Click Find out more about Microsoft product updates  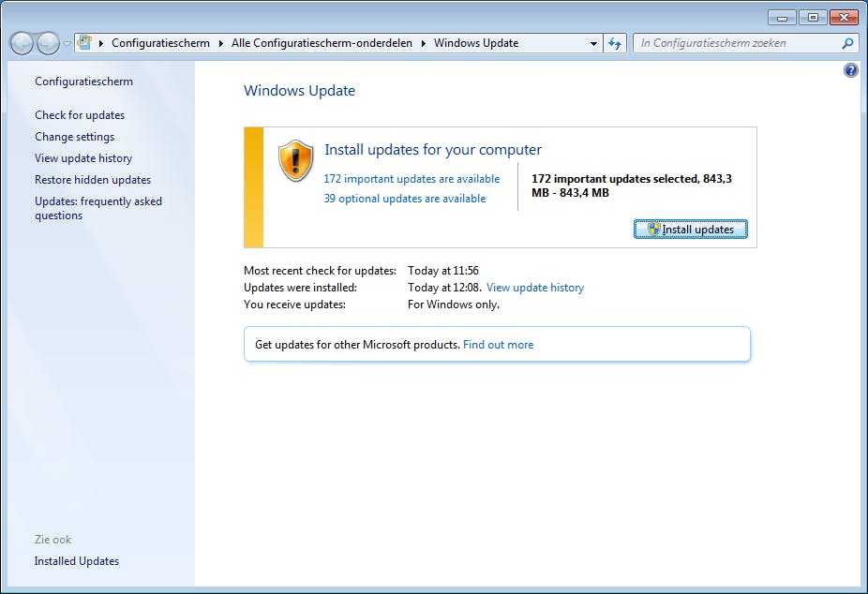tap(498, 344)
